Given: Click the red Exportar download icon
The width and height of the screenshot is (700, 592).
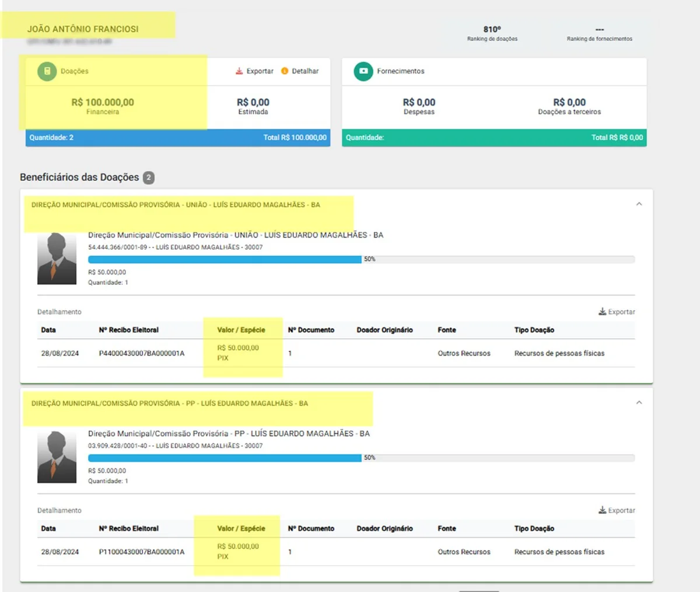Looking at the screenshot, I should [x=239, y=71].
